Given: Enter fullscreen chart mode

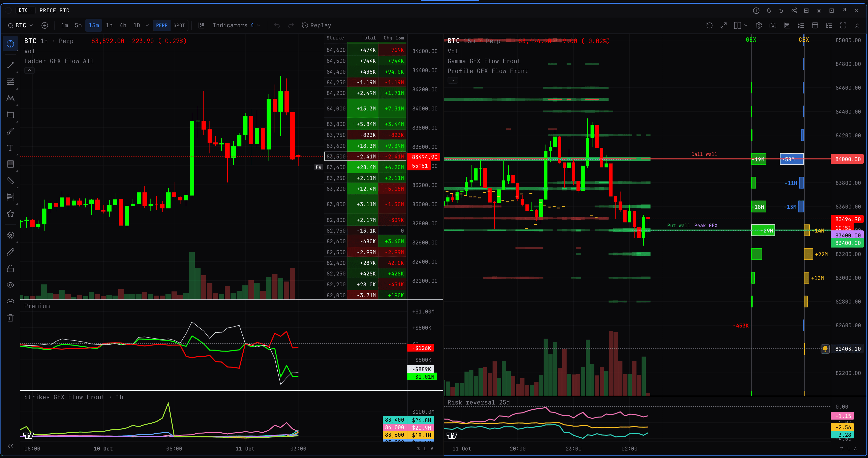Looking at the screenshot, I should click(843, 25).
